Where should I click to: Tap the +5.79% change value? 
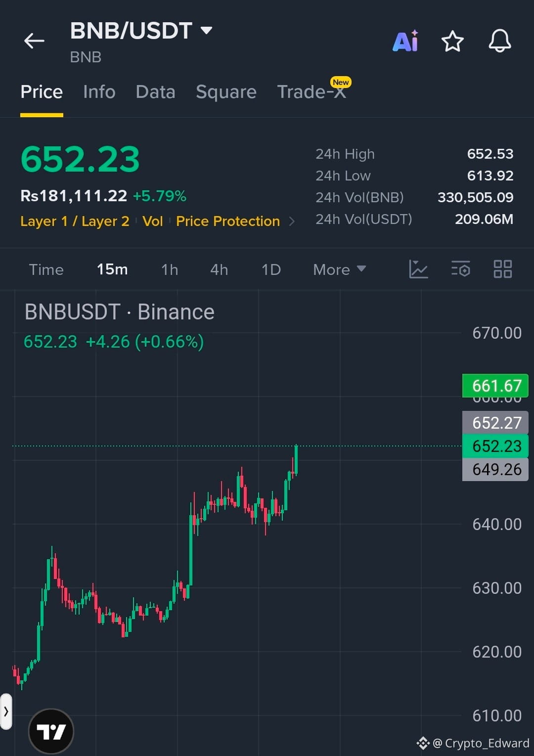[x=160, y=196]
